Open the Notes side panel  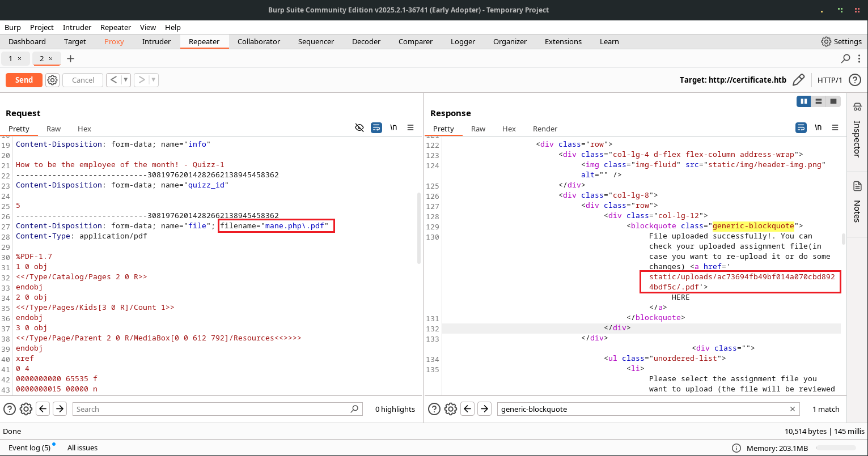pos(857,202)
